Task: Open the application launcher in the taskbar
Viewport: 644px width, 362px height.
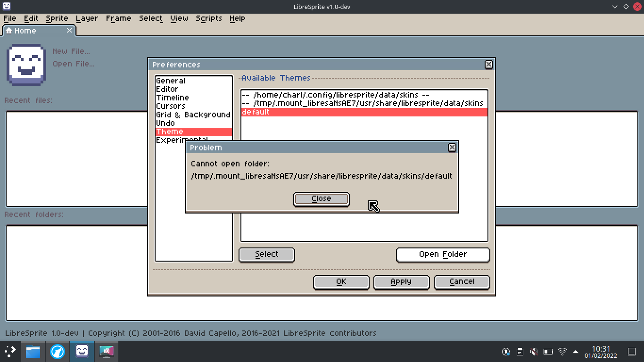Action: [9, 351]
